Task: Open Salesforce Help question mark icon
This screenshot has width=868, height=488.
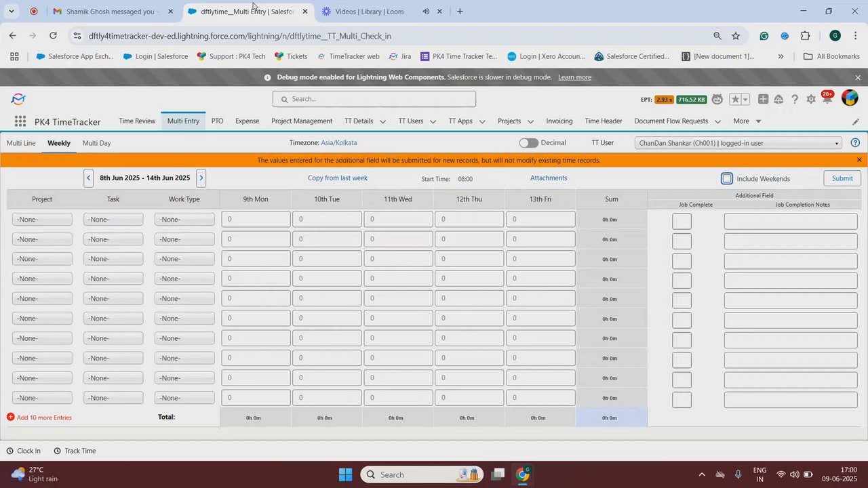Action: point(795,100)
